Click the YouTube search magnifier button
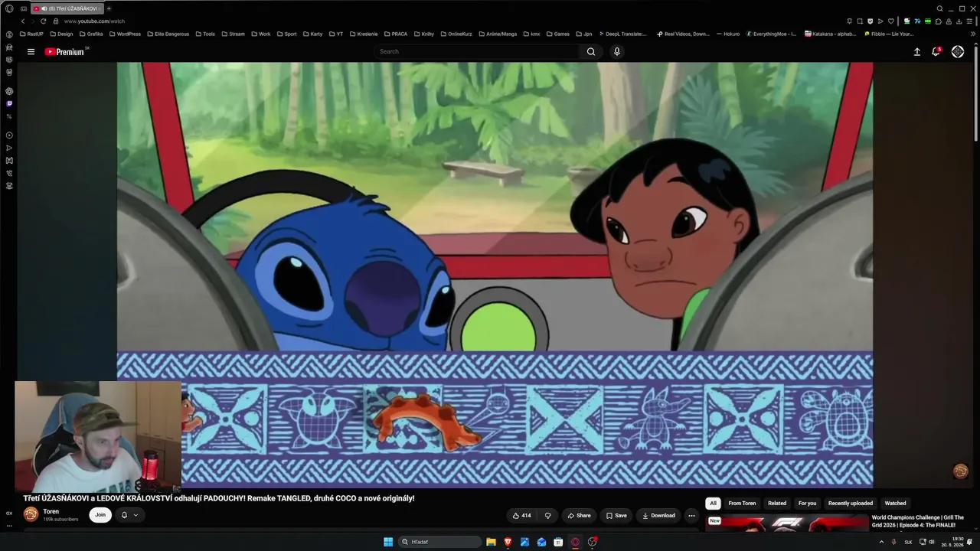980x551 pixels. point(591,51)
